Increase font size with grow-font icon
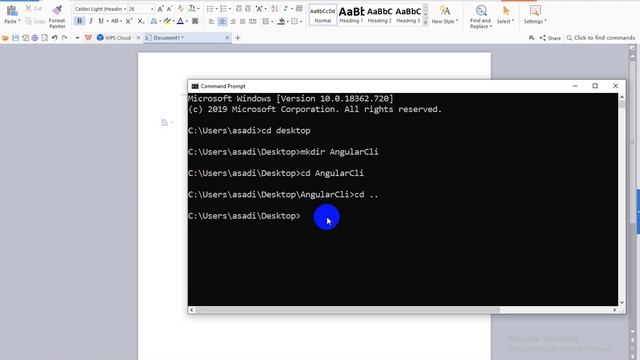 pyautogui.click(x=160, y=9)
